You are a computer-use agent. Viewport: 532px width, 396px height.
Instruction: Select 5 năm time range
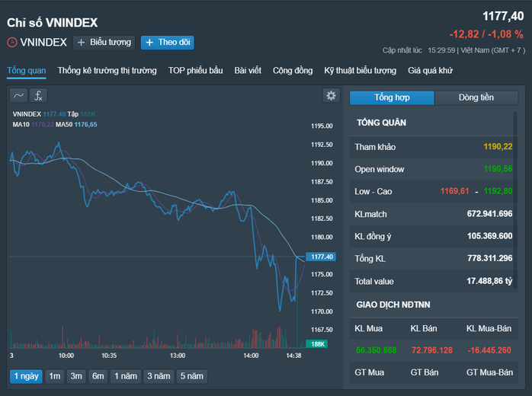[x=192, y=376]
